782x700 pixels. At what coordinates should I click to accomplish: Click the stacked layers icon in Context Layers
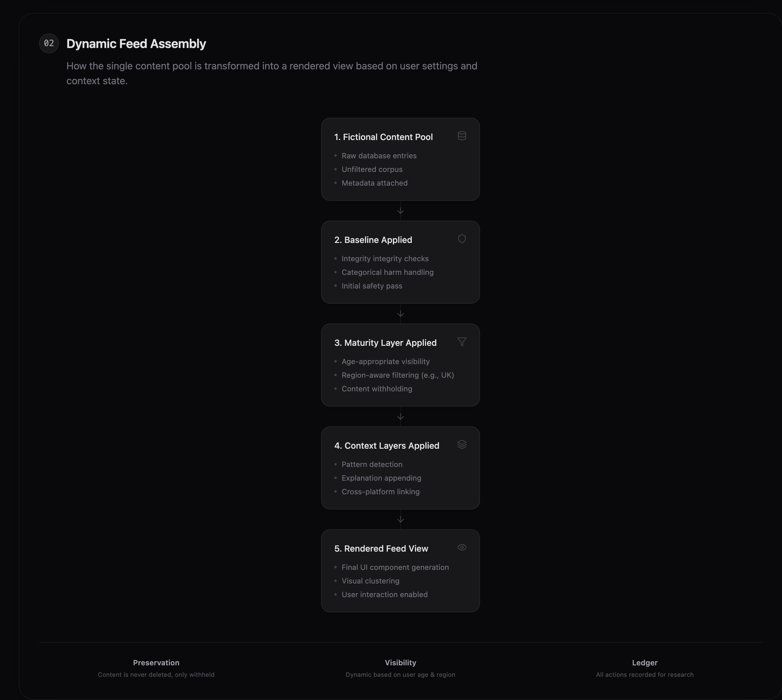(x=462, y=445)
